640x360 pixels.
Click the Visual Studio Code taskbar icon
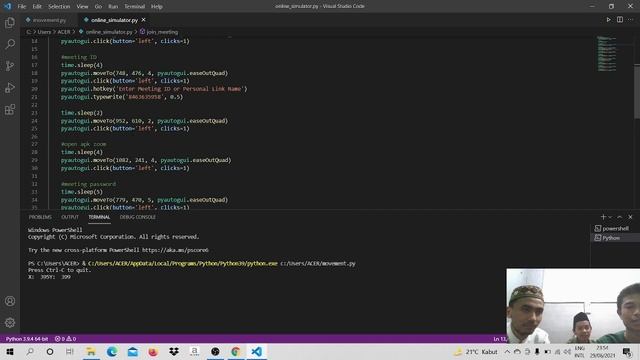256,351
